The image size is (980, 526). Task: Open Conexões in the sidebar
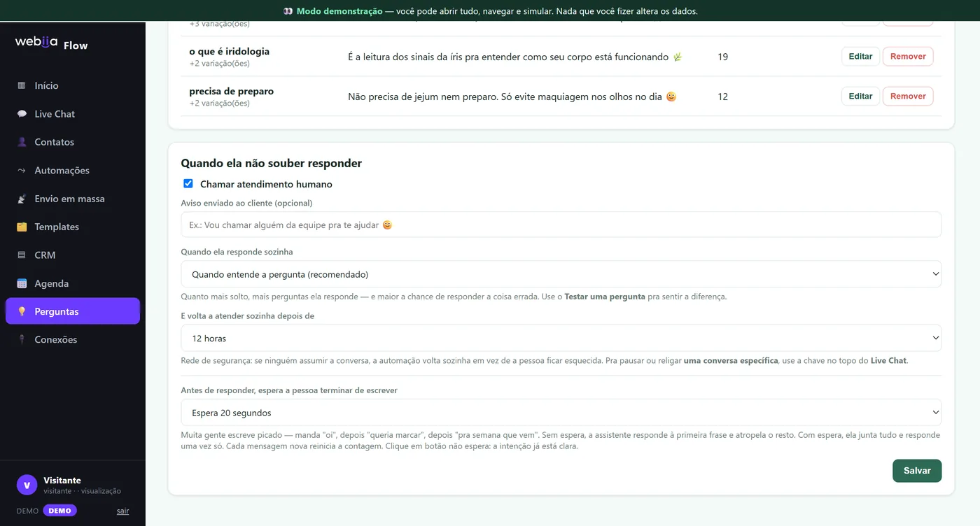[x=73, y=340]
